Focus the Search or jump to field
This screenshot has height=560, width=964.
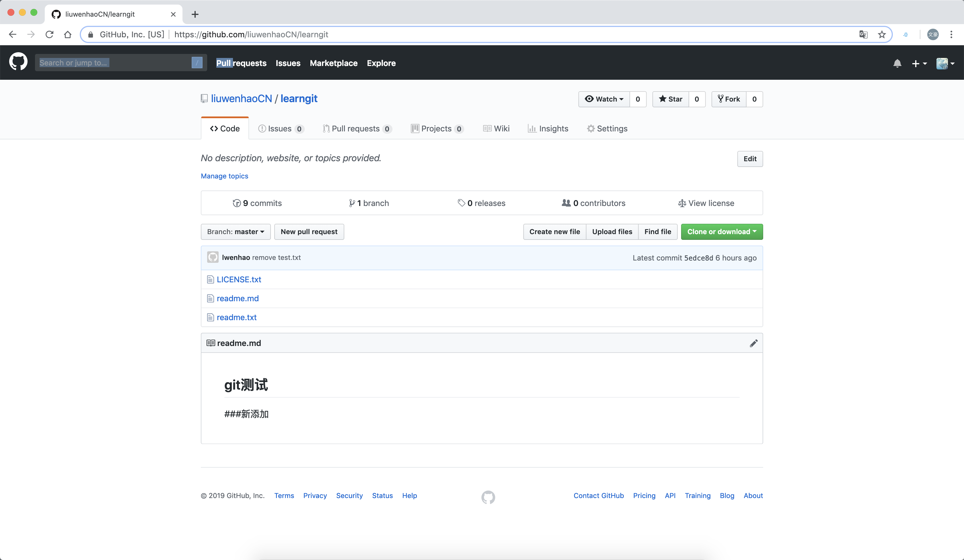pos(121,62)
